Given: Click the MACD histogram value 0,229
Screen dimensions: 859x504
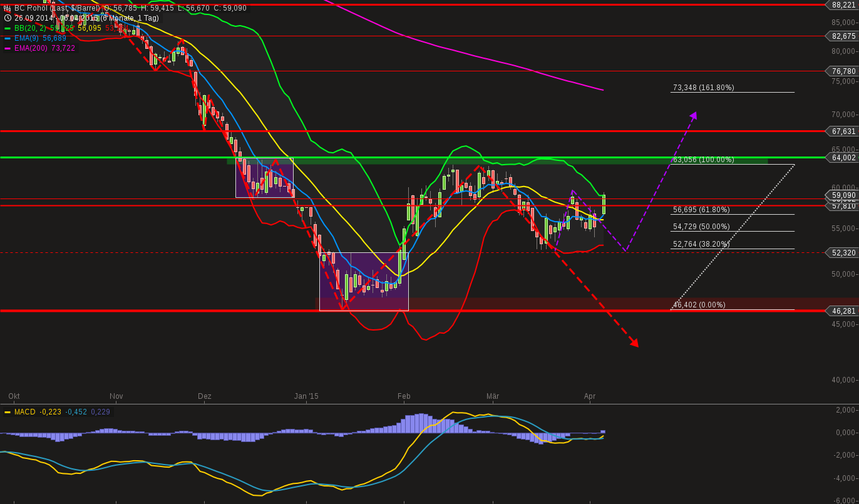Looking at the screenshot, I should pyautogui.click(x=100, y=412).
